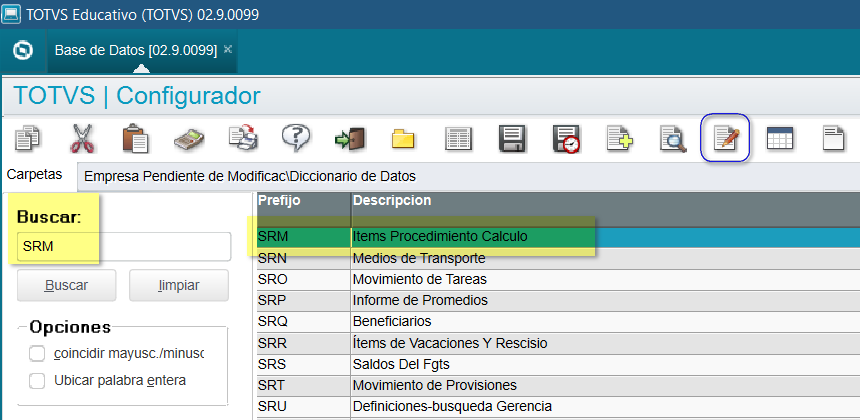
Task: Select the Cut scissors icon
Action: click(x=82, y=138)
